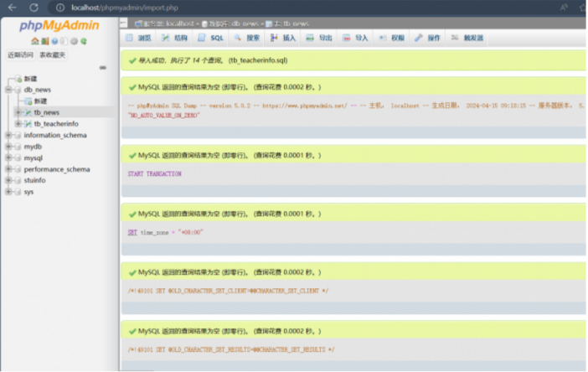
Task: Open the 导出 (Export) tab
Action: pos(319,38)
